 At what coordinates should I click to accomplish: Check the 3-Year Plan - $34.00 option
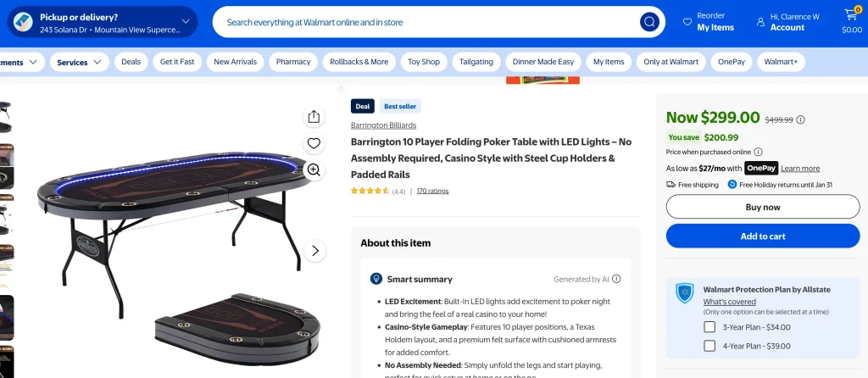tap(709, 327)
